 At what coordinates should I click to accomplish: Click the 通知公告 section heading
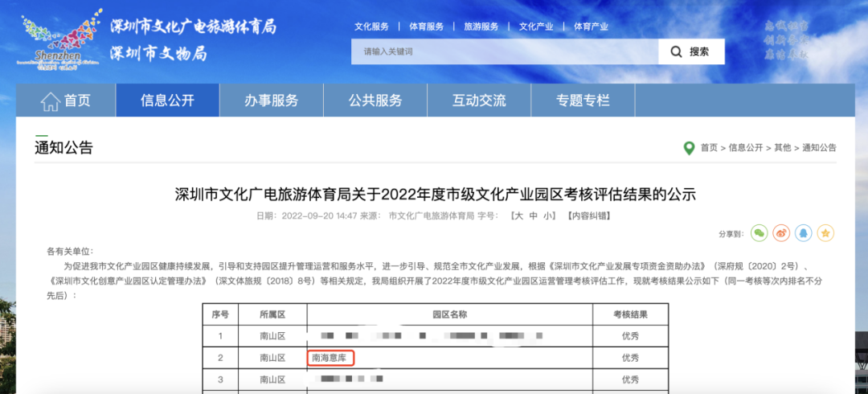[63, 148]
